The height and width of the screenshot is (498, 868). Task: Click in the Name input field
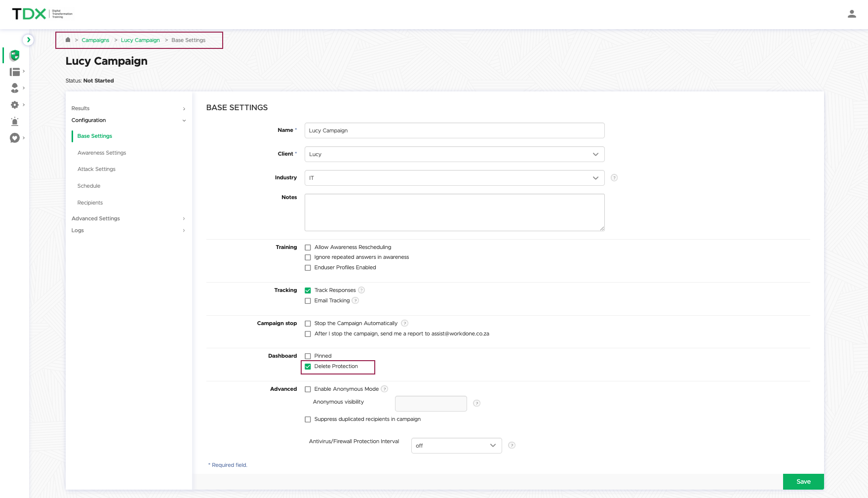(454, 130)
